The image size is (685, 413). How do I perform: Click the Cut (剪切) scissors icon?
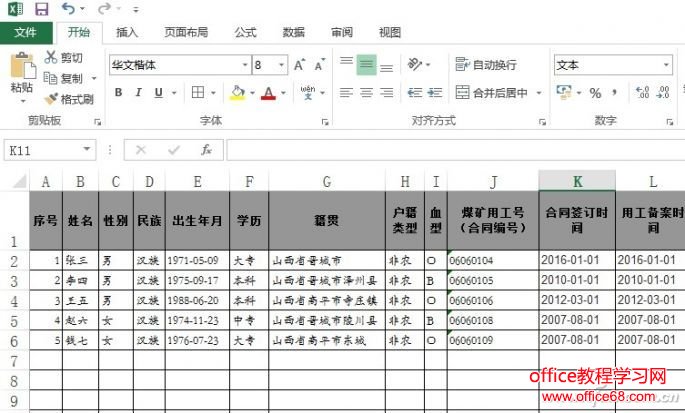(51, 57)
